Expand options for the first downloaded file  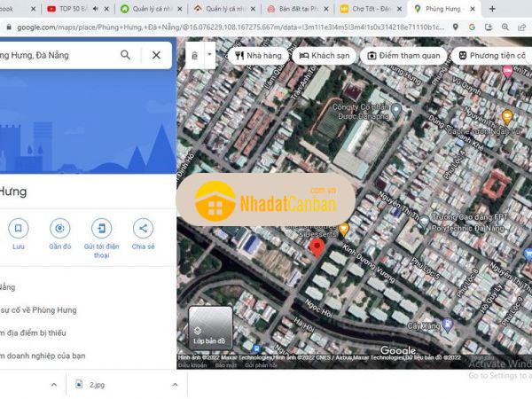tap(54, 385)
